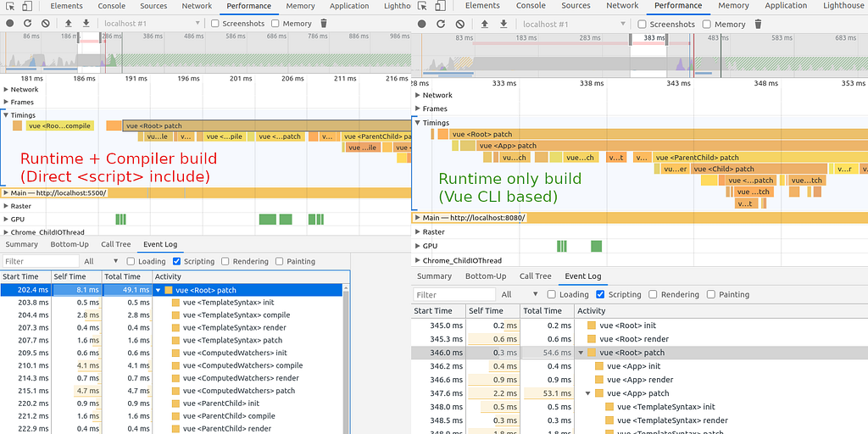Viewport: 868px width, 434px height.
Task: Select vue Root render row in right log
Action: [639, 339]
